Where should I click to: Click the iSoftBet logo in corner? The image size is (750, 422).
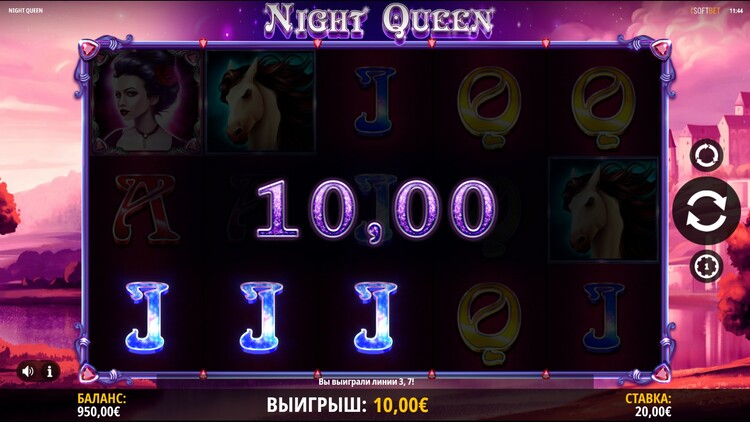[705, 11]
